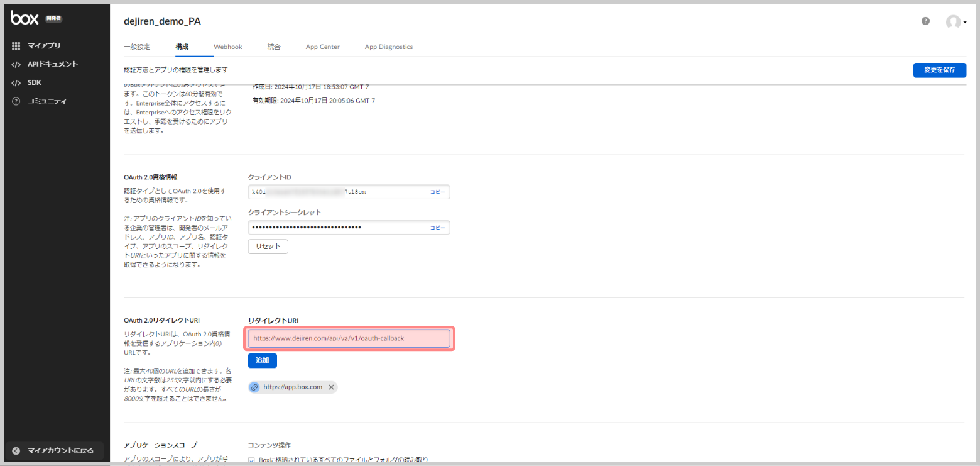
Task: Click the help question mark icon
Action: click(925, 21)
